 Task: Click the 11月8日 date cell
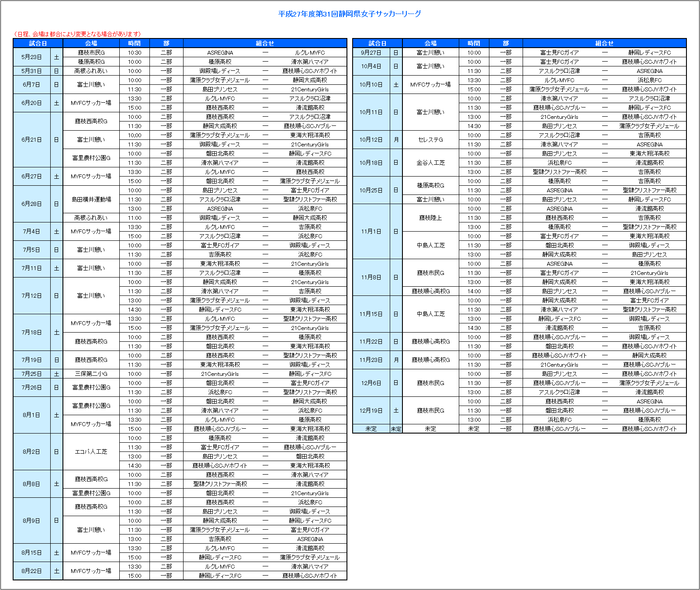point(371,278)
